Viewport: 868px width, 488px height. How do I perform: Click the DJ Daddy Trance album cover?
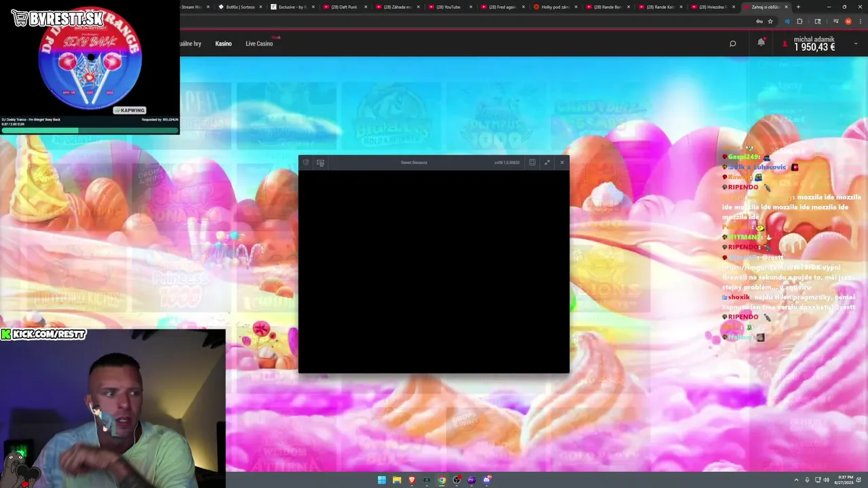pyautogui.click(x=90, y=60)
